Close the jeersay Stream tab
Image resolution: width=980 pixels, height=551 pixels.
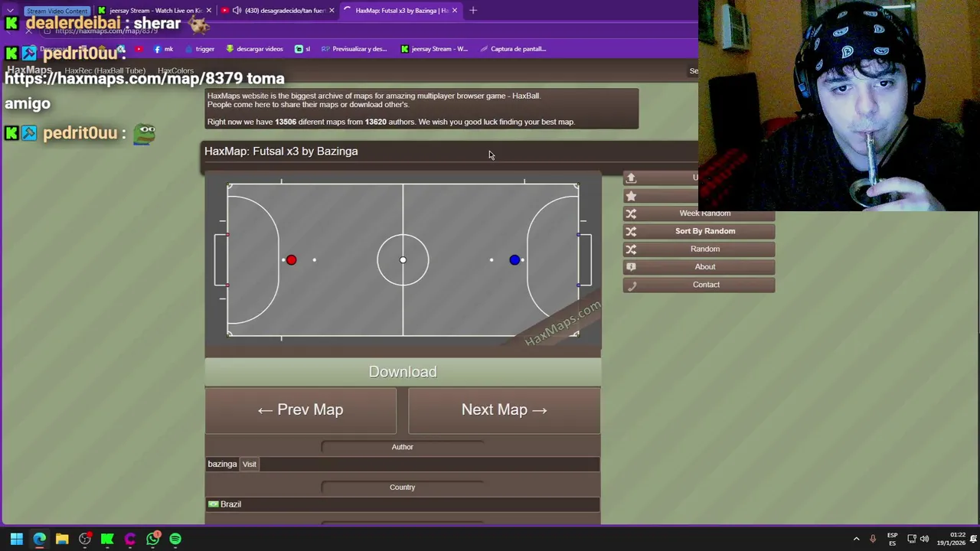(x=210, y=11)
